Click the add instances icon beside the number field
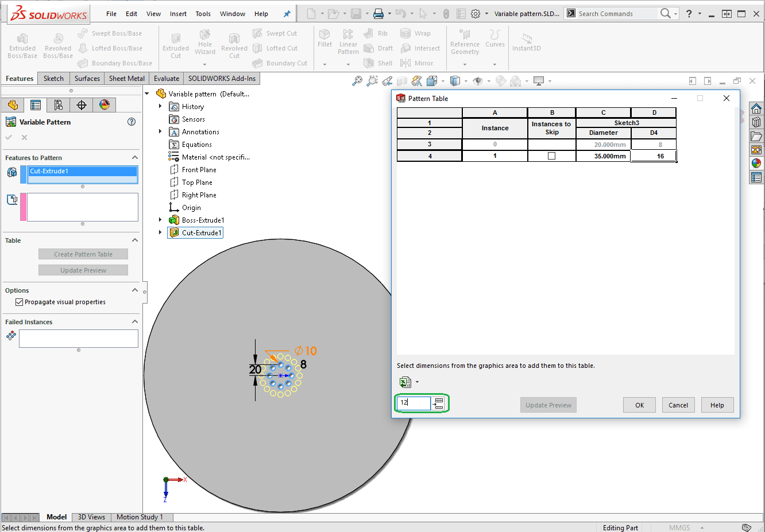This screenshot has height=532, width=765. [x=439, y=403]
